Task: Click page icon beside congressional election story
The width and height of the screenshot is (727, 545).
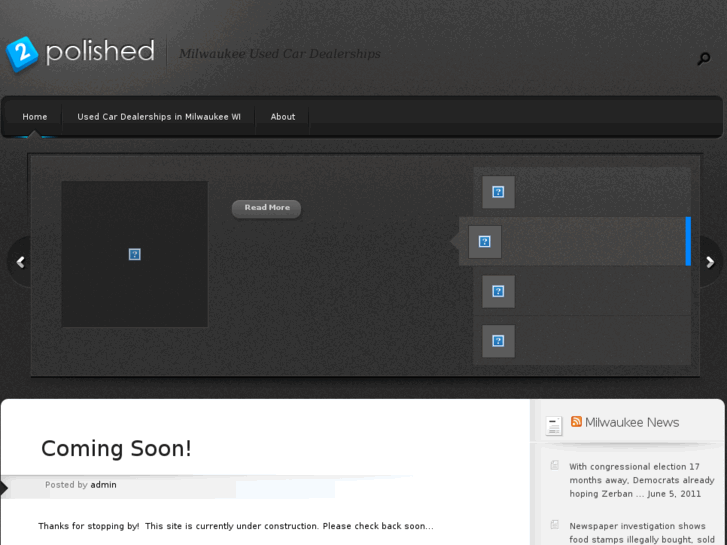Action: pyautogui.click(x=555, y=465)
